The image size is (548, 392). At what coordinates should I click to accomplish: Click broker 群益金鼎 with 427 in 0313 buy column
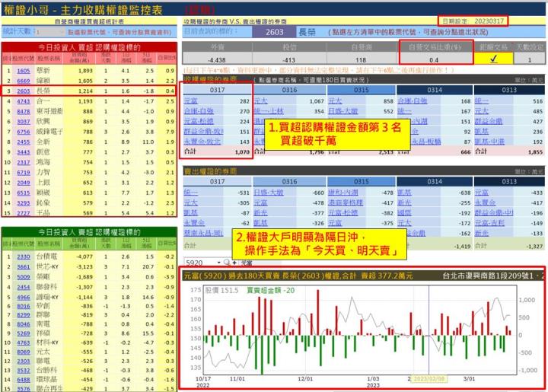point(489,121)
